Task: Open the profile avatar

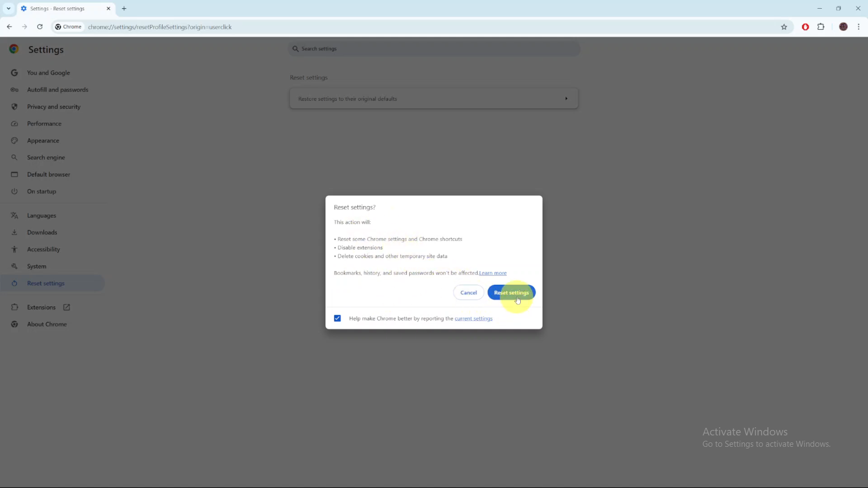Action: [843, 27]
